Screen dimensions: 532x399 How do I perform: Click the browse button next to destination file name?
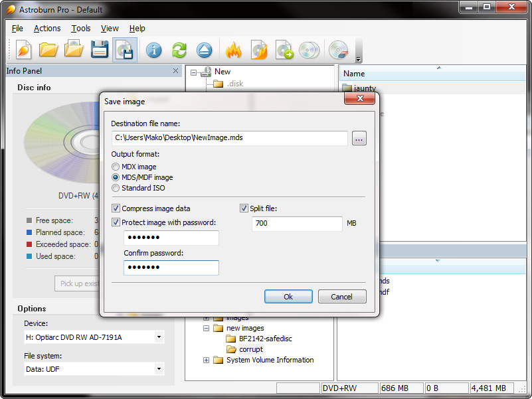pos(359,138)
